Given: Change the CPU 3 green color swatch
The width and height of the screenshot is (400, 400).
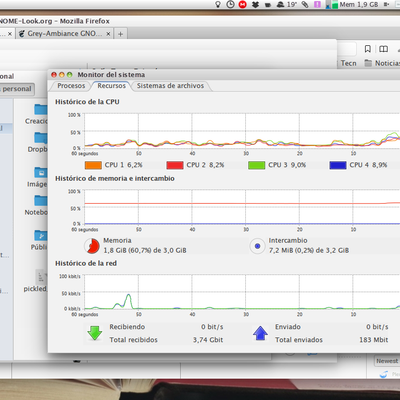Looking at the screenshot, I should pyautogui.click(x=256, y=165).
